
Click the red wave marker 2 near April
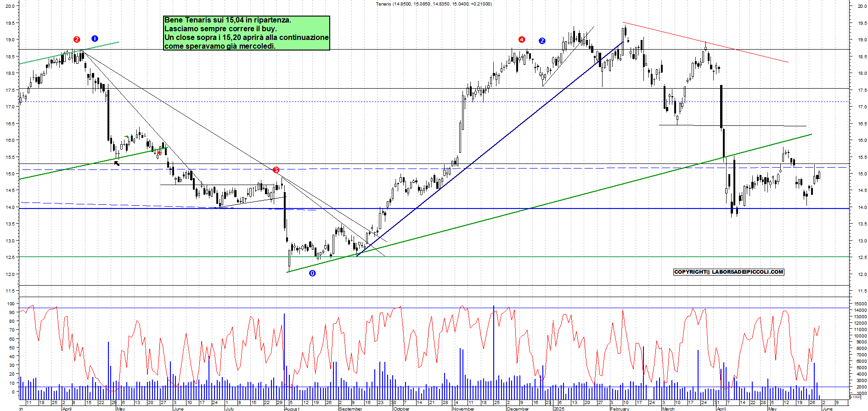[77, 39]
